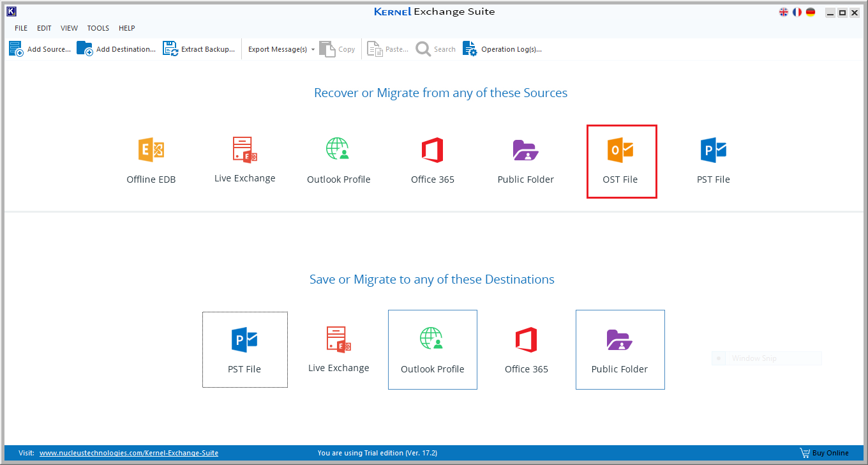Open Operation Log(s) viewer
868x465 pixels.
(x=502, y=49)
